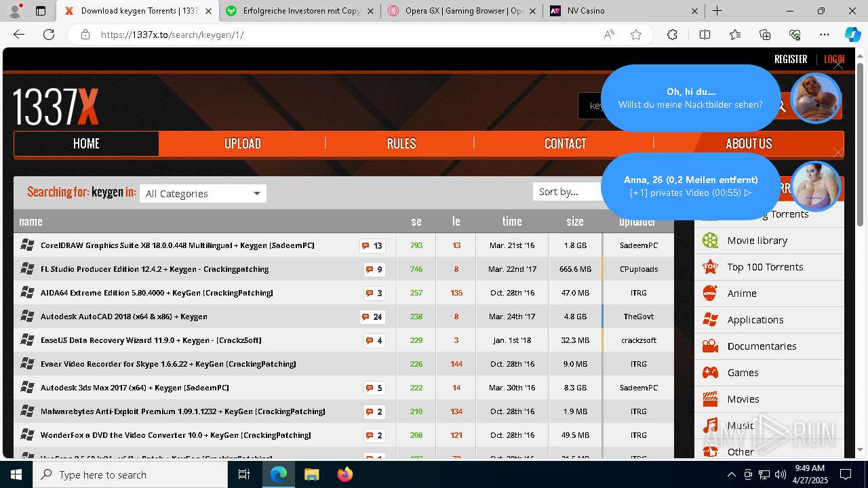868x488 pixels.
Task: Open the CONTACT menu item
Action: click(x=565, y=144)
